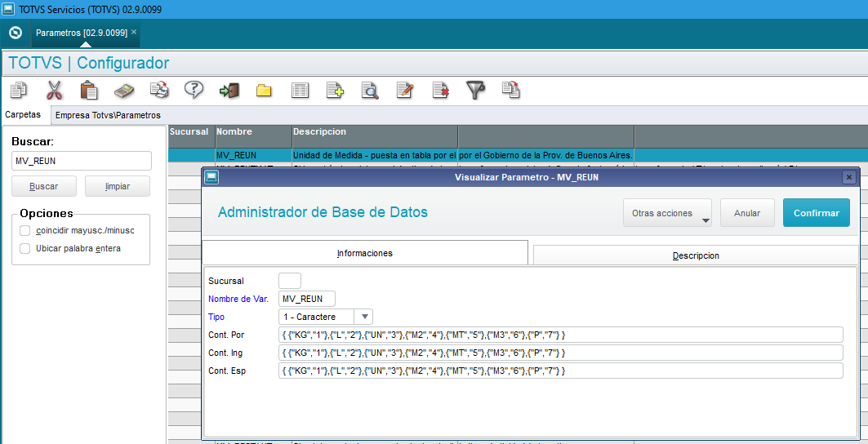The width and height of the screenshot is (868, 444).
Task: Select the Carpetas tab
Action: [23, 114]
